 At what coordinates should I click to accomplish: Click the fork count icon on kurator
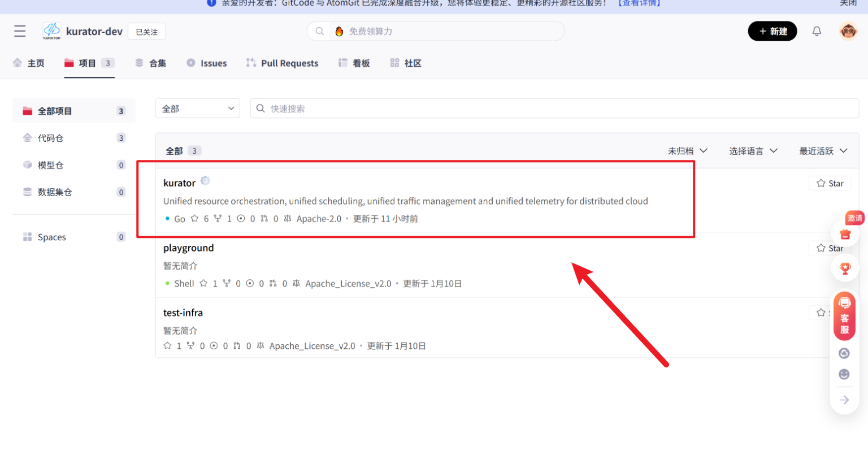218,218
